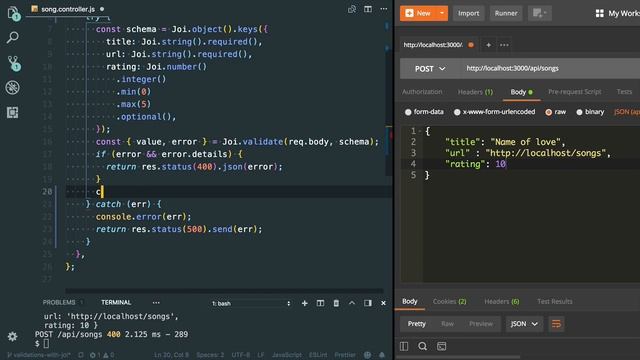Open the editor more actions menu
Viewport: 640px width, 360px height.
click(x=384, y=9)
